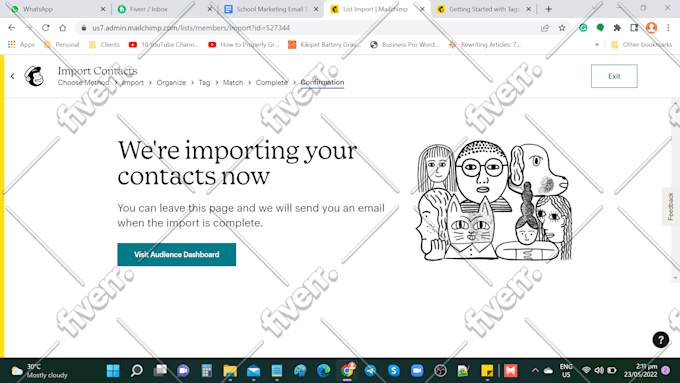
Task: Open the Task View icon on taskbar
Action: click(160, 370)
